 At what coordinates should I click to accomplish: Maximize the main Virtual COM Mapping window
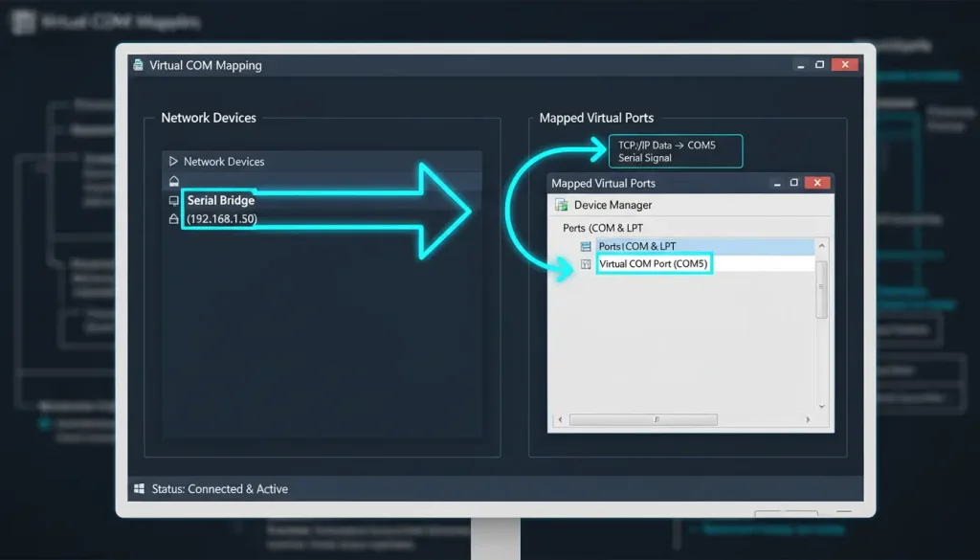819,65
